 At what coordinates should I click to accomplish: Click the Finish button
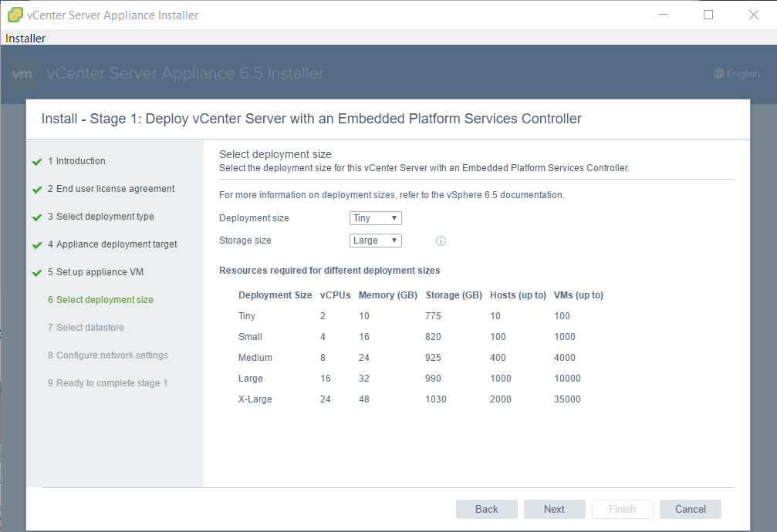pos(623,509)
